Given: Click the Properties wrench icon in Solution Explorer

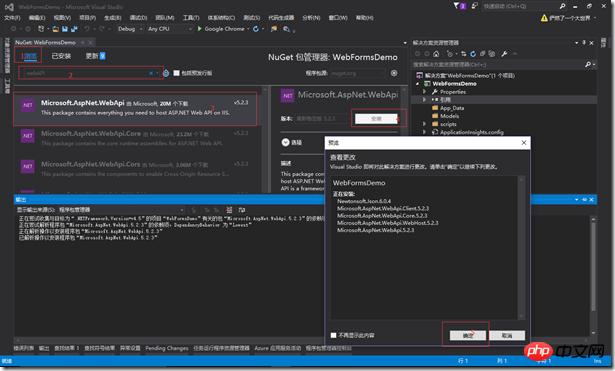Looking at the screenshot, I should click(x=504, y=54).
